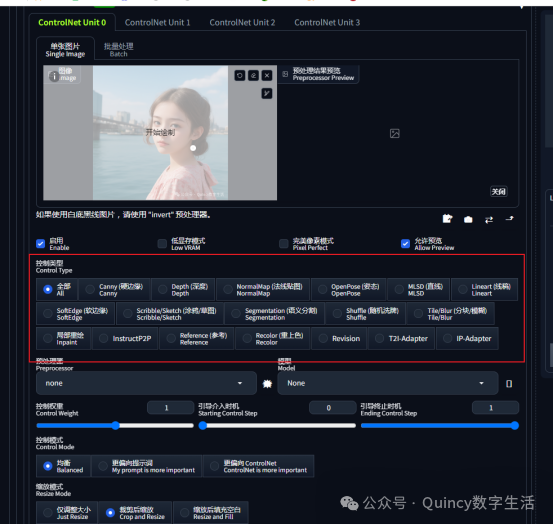
Task: Toggle the Enable checkbox
Action: coord(41,244)
